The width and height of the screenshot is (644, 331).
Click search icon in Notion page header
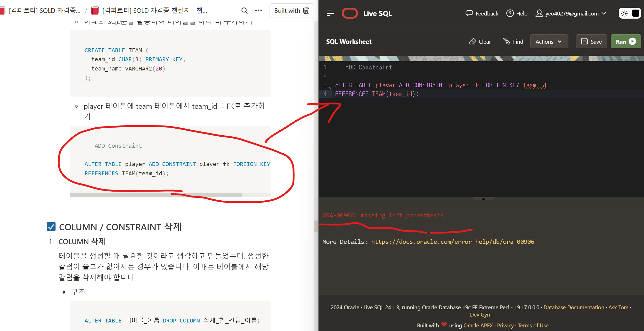point(244,11)
